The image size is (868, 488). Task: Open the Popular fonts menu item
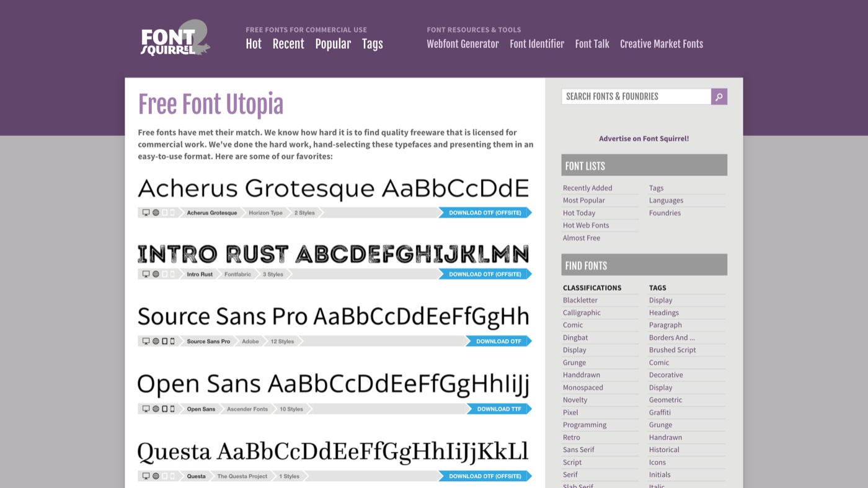tap(333, 44)
